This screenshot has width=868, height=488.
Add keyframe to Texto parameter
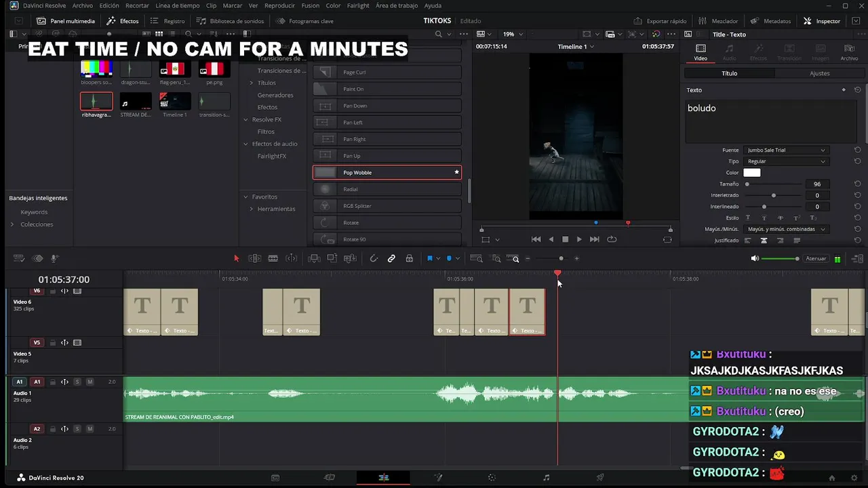click(x=844, y=89)
